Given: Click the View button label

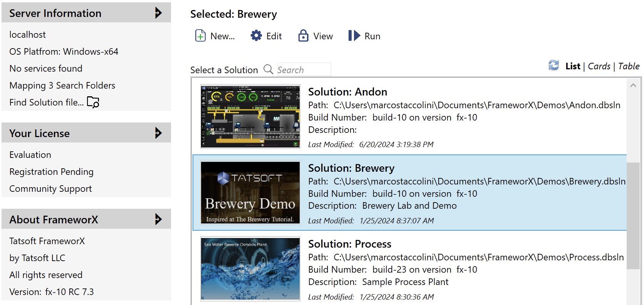Looking at the screenshot, I should [x=323, y=36].
